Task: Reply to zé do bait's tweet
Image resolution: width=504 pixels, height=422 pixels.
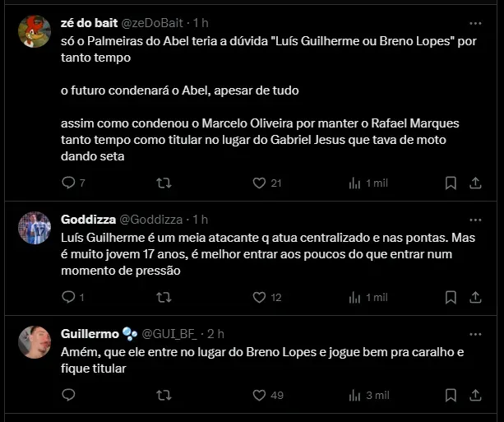Action: pos(68,183)
